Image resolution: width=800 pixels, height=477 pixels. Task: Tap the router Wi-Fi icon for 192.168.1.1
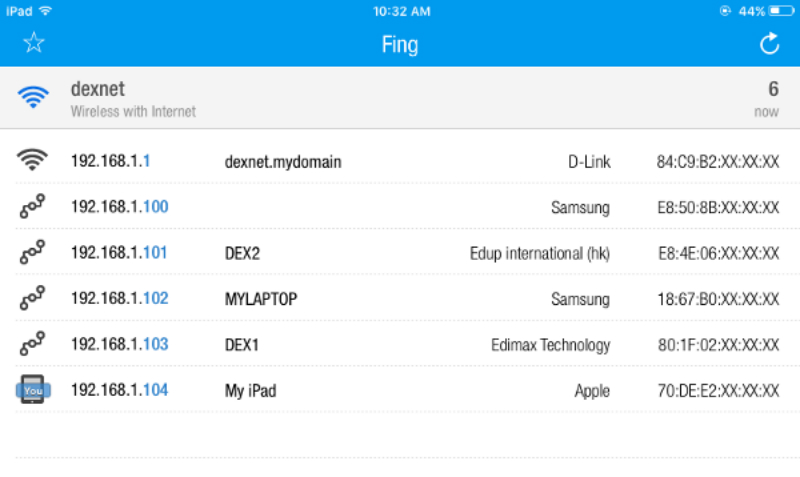(33, 160)
